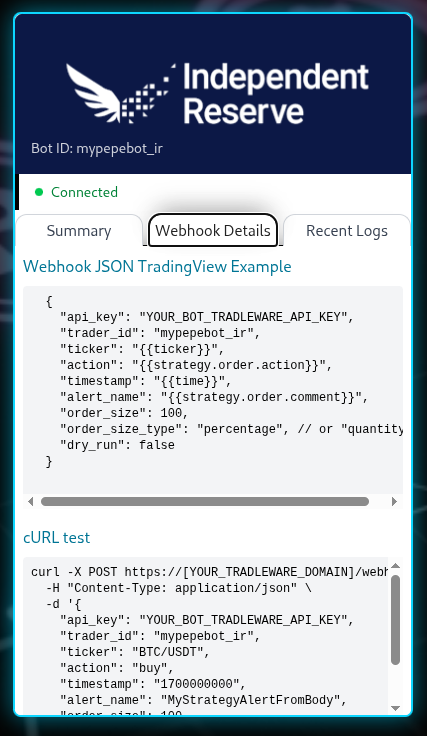Click the "timestamp": "{{time}}" line
The image size is (427, 736).
145,381
